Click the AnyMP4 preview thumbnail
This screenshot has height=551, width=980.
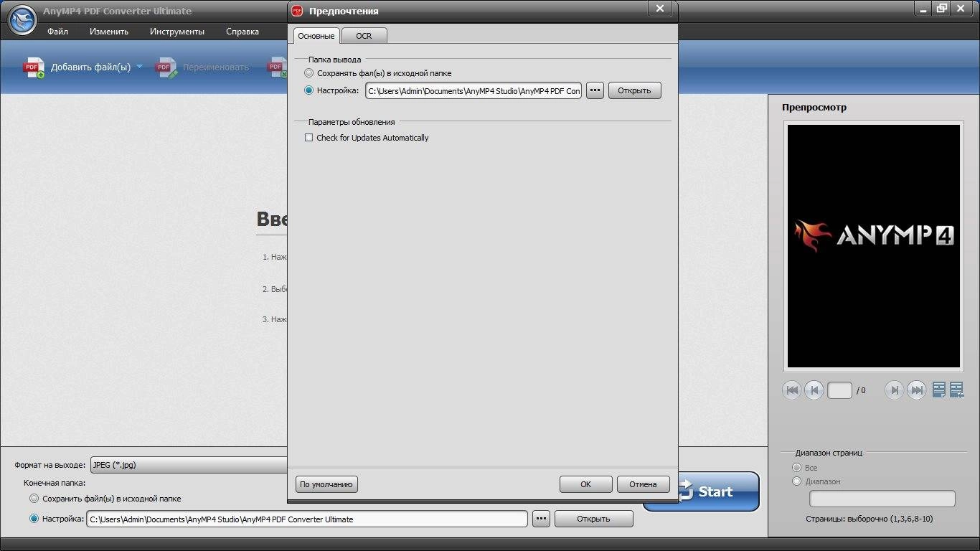[874, 246]
